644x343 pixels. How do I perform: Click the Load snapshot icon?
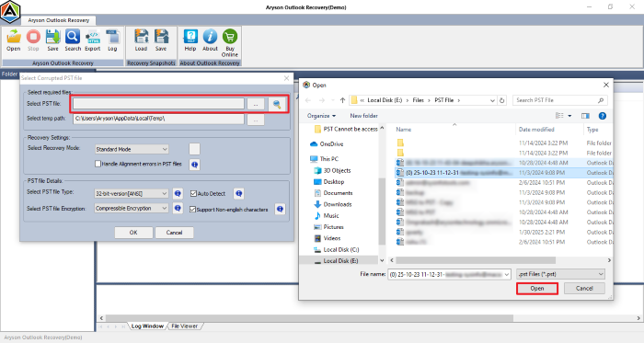(x=142, y=40)
